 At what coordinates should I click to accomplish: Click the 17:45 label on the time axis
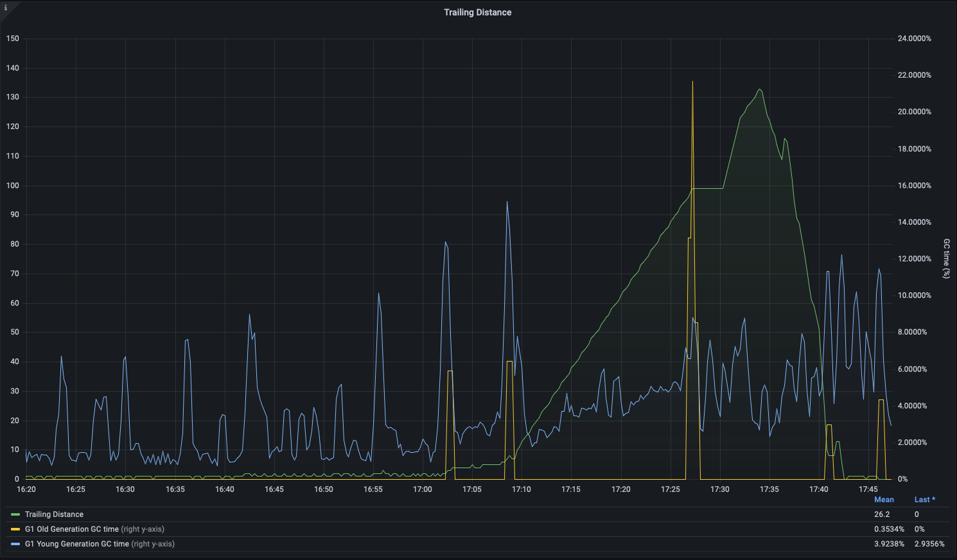(868, 489)
